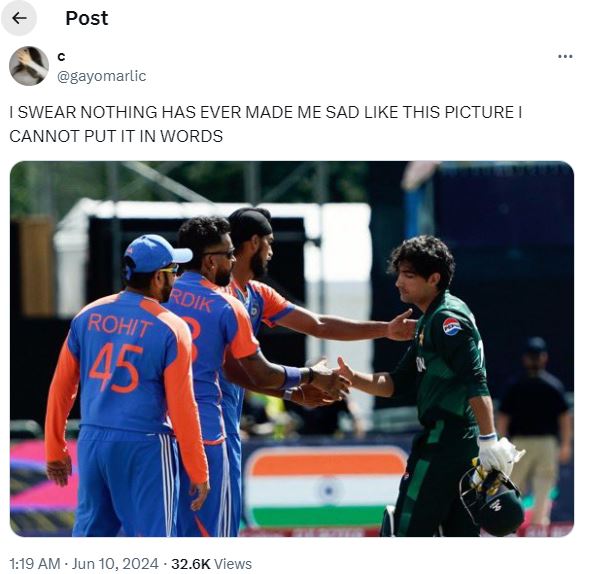The height and width of the screenshot is (574, 590).
Task: Click the Pepsi logo on the green jersey
Action: (x=452, y=326)
